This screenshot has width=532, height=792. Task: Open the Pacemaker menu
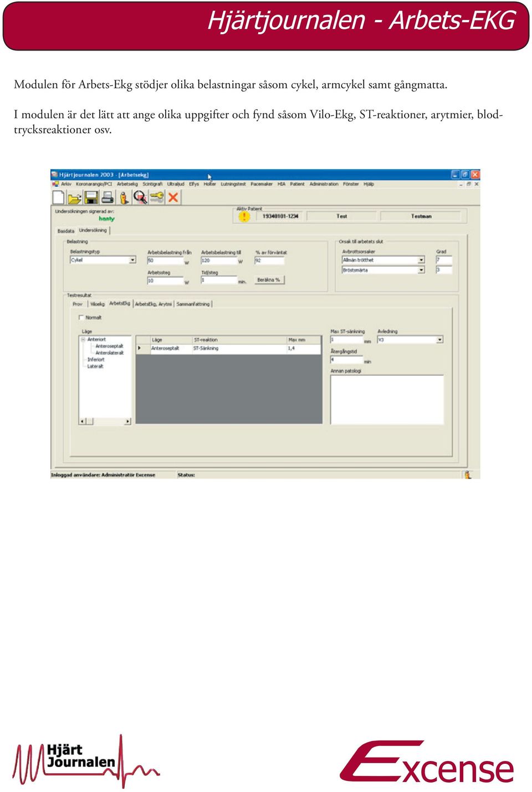pyautogui.click(x=262, y=184)
